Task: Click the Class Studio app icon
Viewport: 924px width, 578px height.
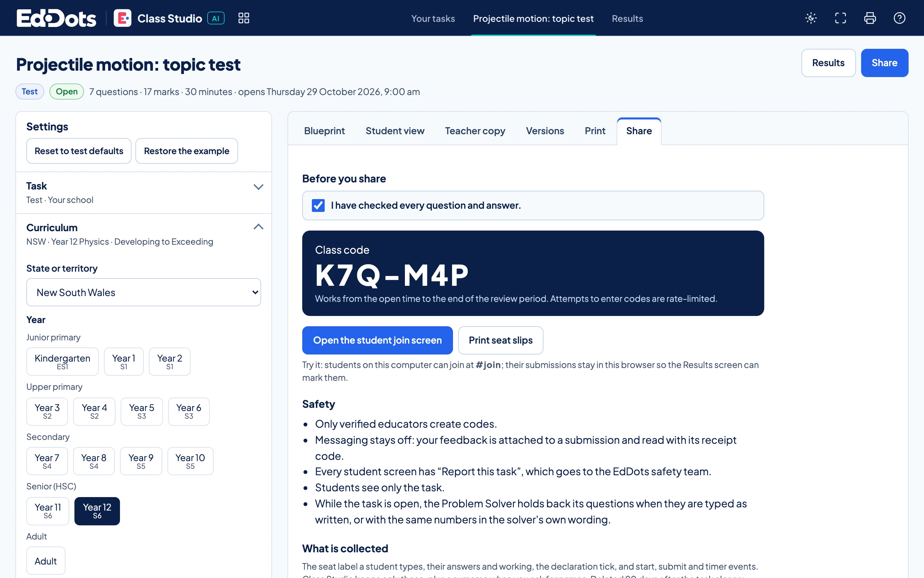Action: pyautogui.click(x=123, y=18)
